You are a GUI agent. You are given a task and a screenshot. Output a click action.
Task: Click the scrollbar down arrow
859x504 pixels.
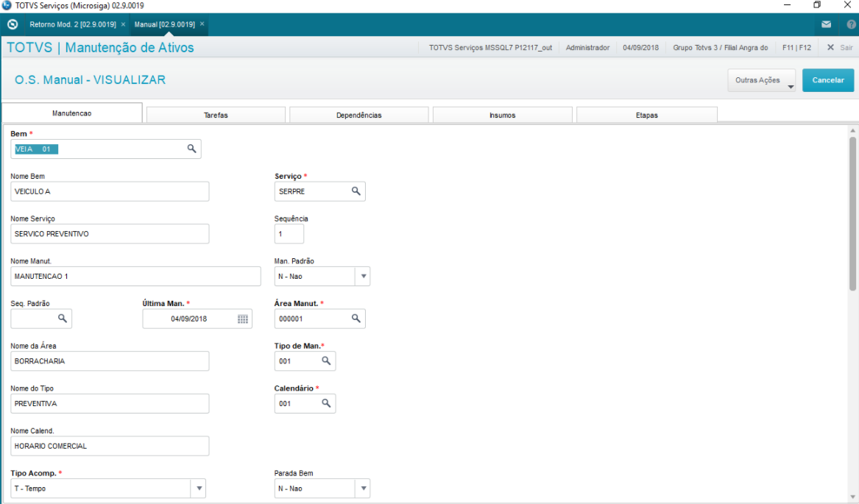click(x=852, y=497)
